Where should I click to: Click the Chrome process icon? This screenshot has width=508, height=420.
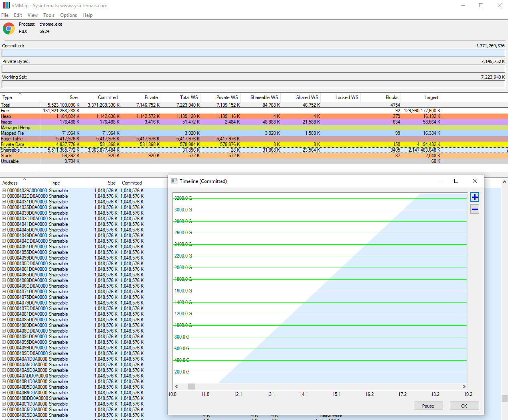[9, 28]
